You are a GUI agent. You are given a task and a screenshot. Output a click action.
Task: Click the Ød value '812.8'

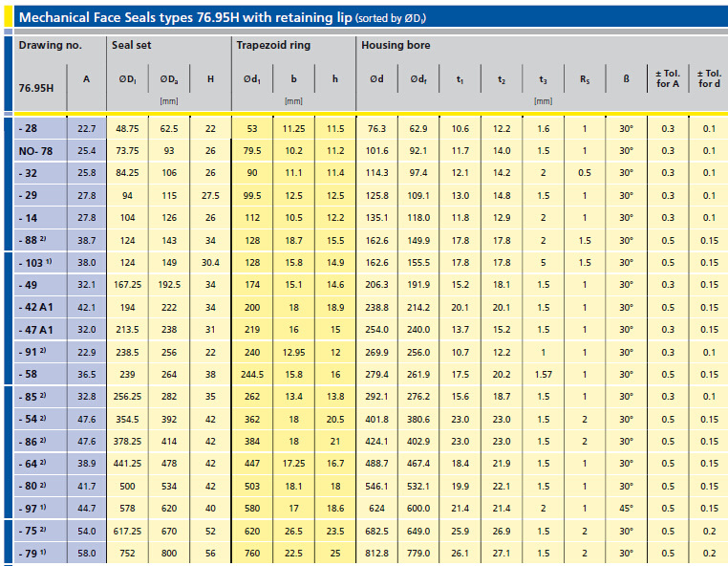pos(376,553)
